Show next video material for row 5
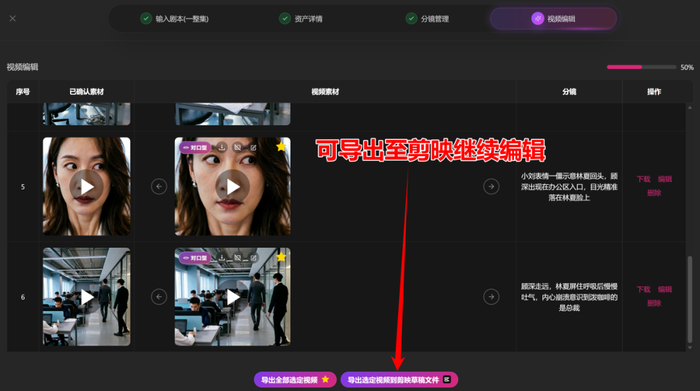The width and height of the screenshot is (700, 391). coord(491,186)
